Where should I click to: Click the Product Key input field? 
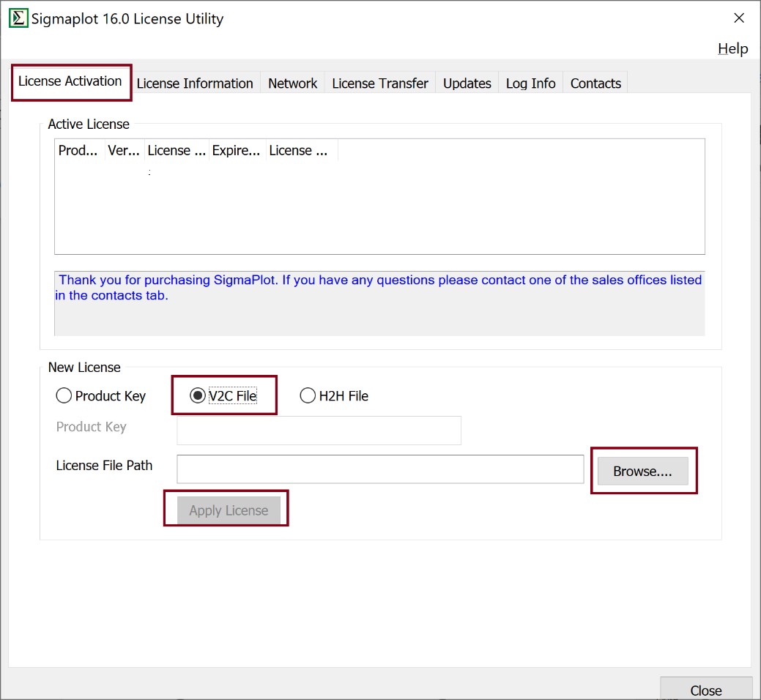tap(319, 431)
